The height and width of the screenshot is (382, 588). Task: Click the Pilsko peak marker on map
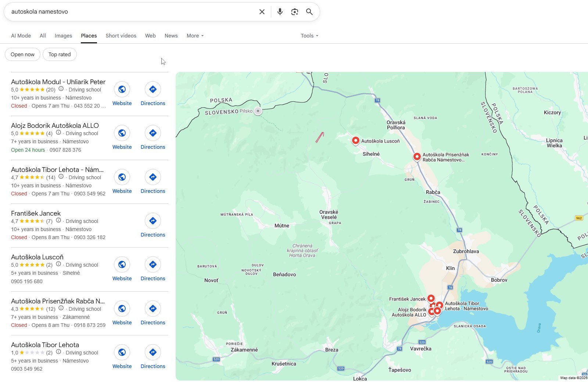tap(258, 111)
